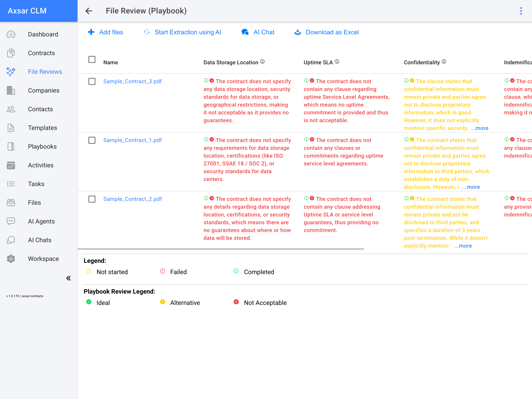Expand Sample_Contract_3 confidentiality text with ...more
This screenshot has height=399, width=532.
479,128
